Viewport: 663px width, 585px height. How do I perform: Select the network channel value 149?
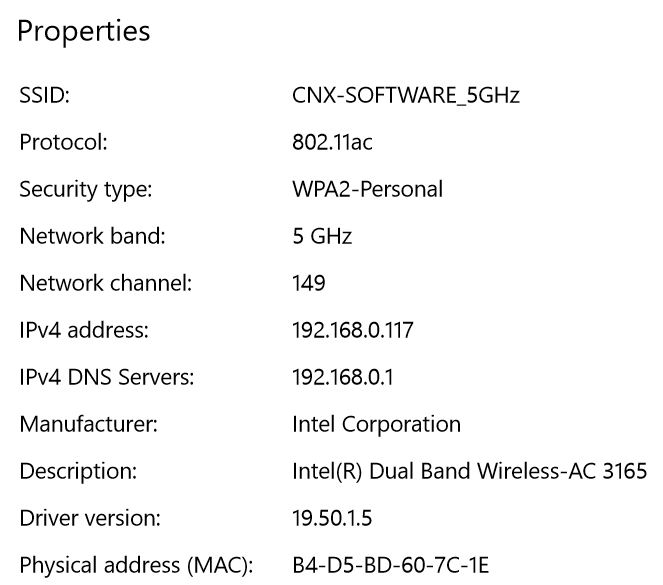pos(309,283)
